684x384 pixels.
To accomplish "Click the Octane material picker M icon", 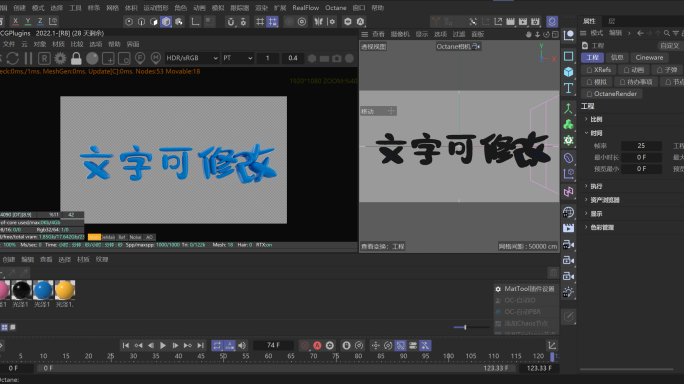I will 156,58.
